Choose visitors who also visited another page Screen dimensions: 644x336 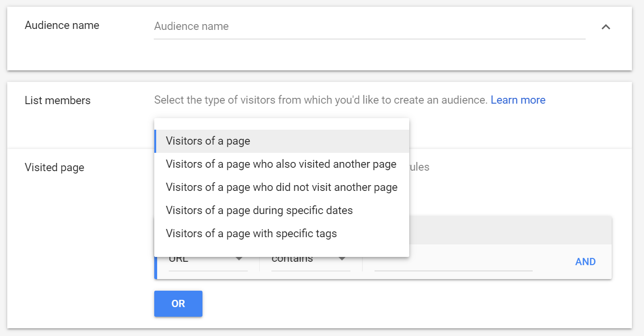[x=282, y=164]
